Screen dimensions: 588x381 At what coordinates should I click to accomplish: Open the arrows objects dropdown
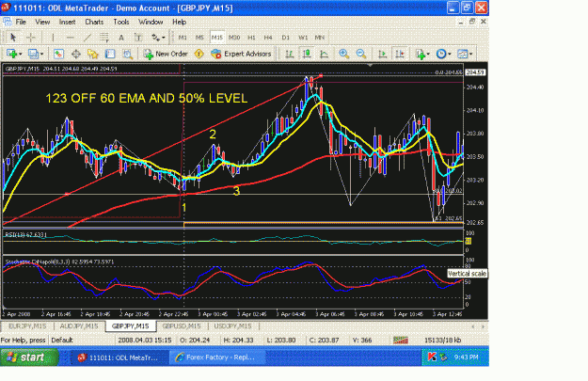(157, 38)
